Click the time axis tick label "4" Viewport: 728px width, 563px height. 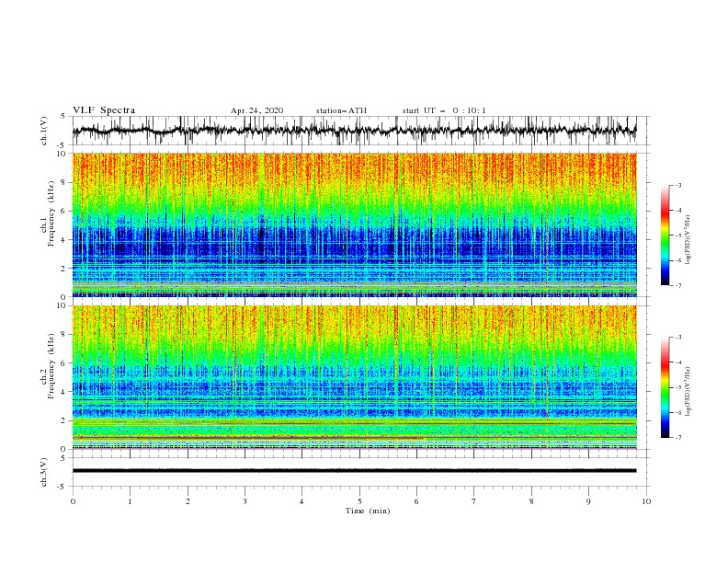pos(301,501)
